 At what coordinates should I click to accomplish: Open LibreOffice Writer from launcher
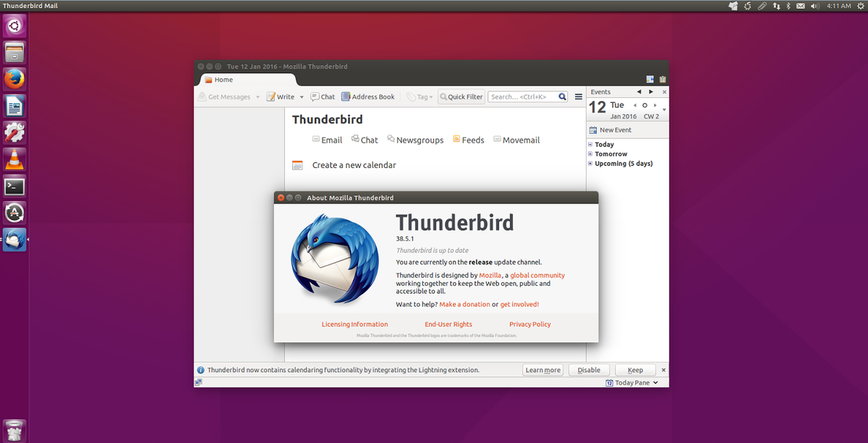pyautogui.click(x=14, y=106)
